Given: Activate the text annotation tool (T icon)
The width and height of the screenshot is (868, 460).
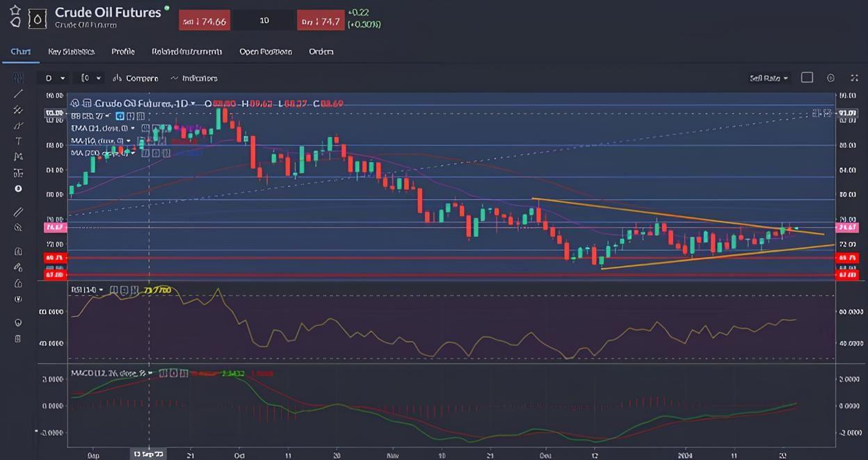Looking at the screenshot, I should [18, 141].
